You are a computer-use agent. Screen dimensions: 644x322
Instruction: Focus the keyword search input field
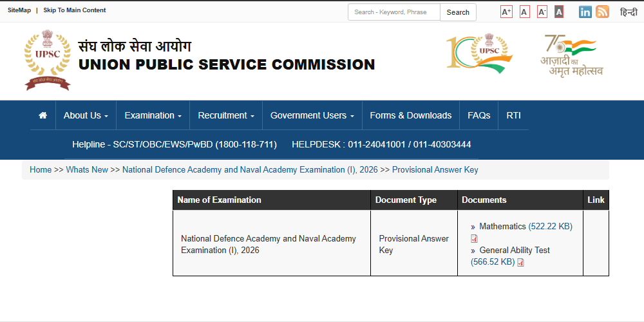coord(394,12)
